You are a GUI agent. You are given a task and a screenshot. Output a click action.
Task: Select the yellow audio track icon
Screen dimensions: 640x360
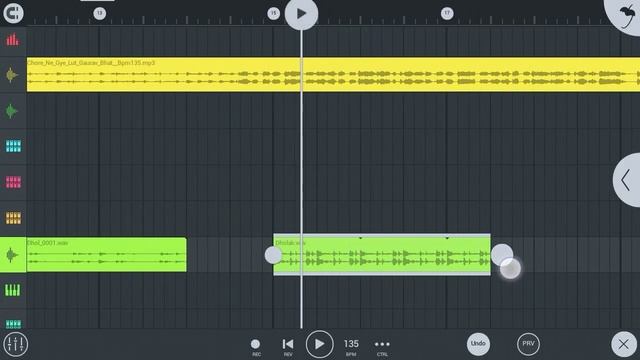point(12,75)
